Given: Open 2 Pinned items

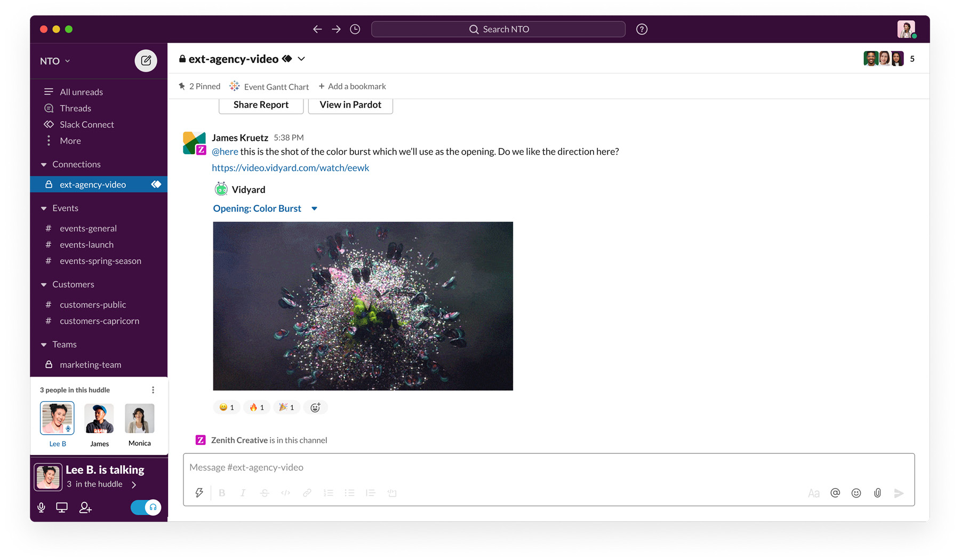Looking at the screenshot, I should coord(199,86).
